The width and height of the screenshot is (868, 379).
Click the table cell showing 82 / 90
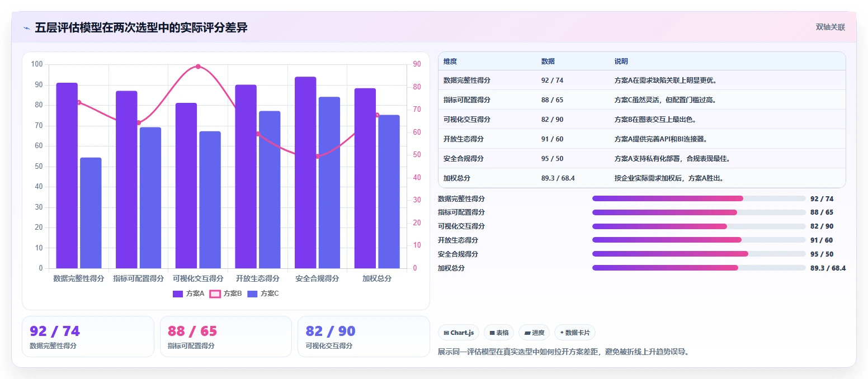coord(552,120)
